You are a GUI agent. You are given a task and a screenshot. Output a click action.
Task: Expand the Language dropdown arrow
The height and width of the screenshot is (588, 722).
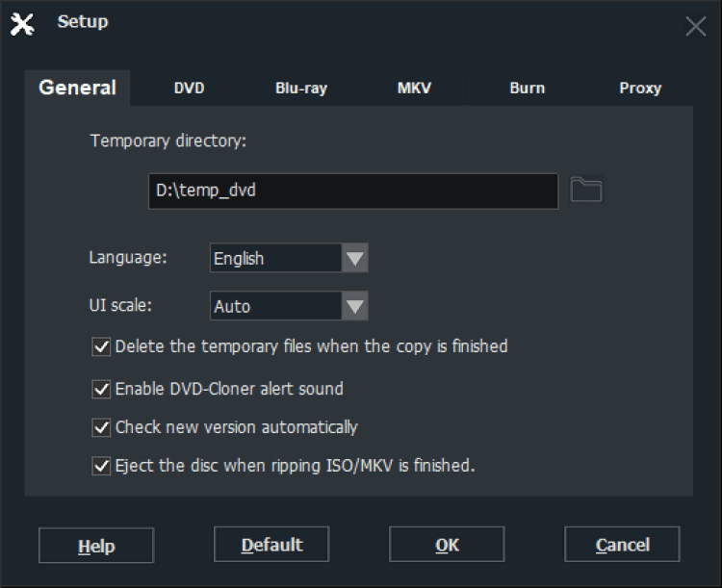[355, 258]
